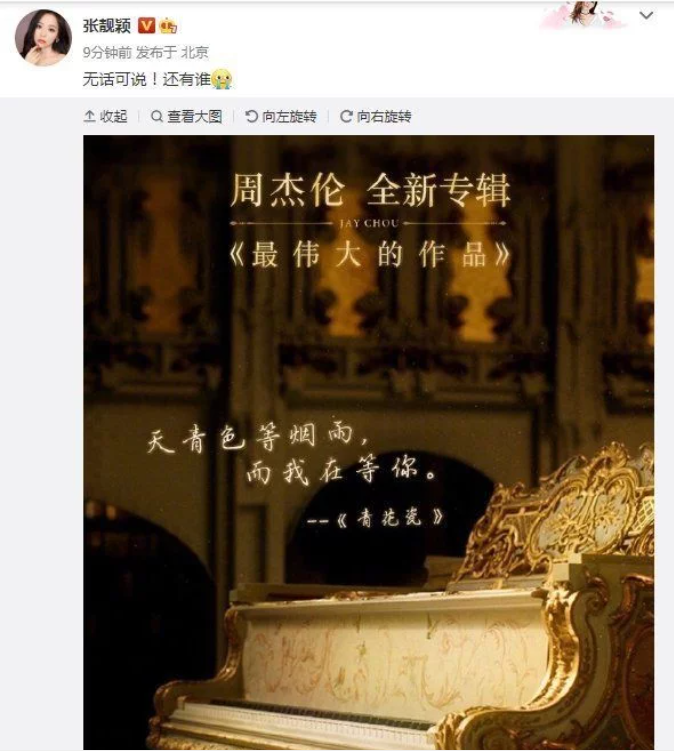Click the counter-clockwise rotate arrow icon
The image size is (674, 751).
(x=251, y=116)
